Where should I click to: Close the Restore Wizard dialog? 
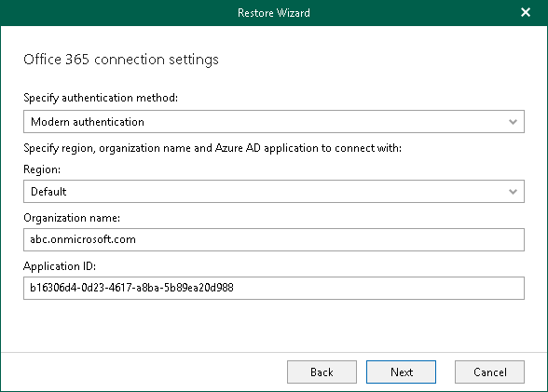(526, 12)
